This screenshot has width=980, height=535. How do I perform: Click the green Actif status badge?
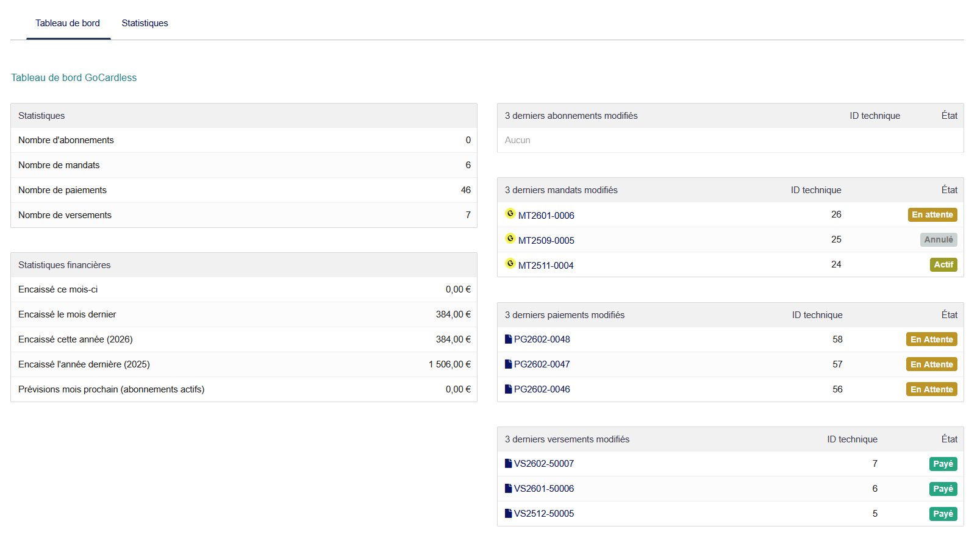tap(943, 264)
